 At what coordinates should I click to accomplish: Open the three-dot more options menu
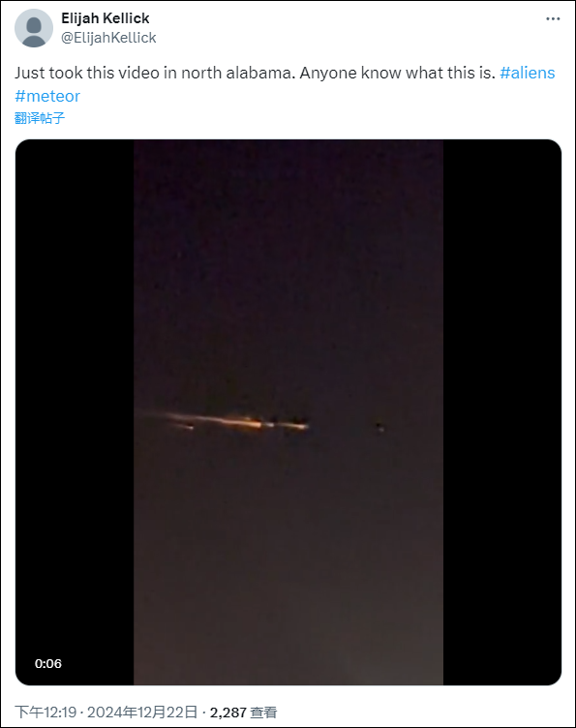click(x=553, y=19)
